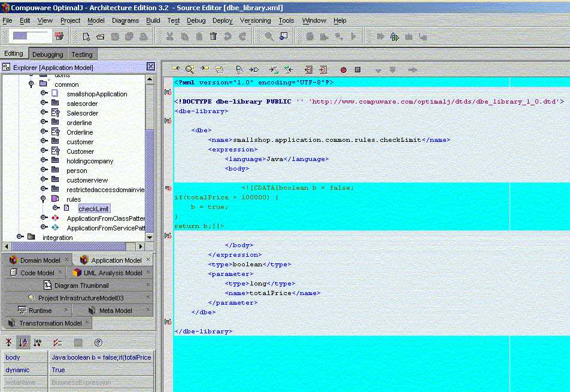Click the Shift Line Right indent icon

click(323, 69)
